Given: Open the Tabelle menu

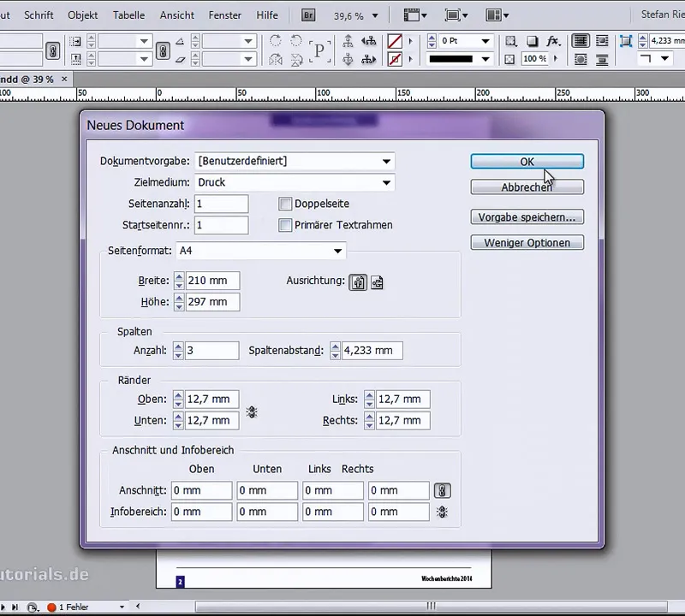Looking at the screenshot, I should click(128, 15).
